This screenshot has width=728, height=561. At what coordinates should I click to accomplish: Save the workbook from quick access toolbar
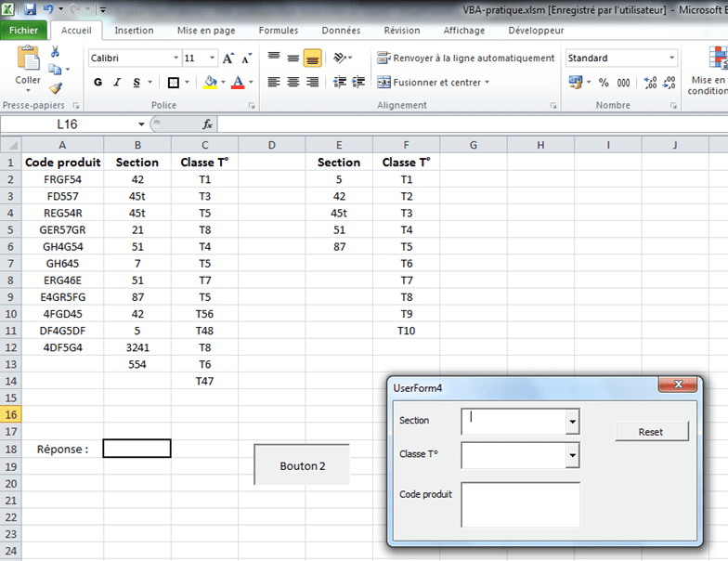(30, 9)
